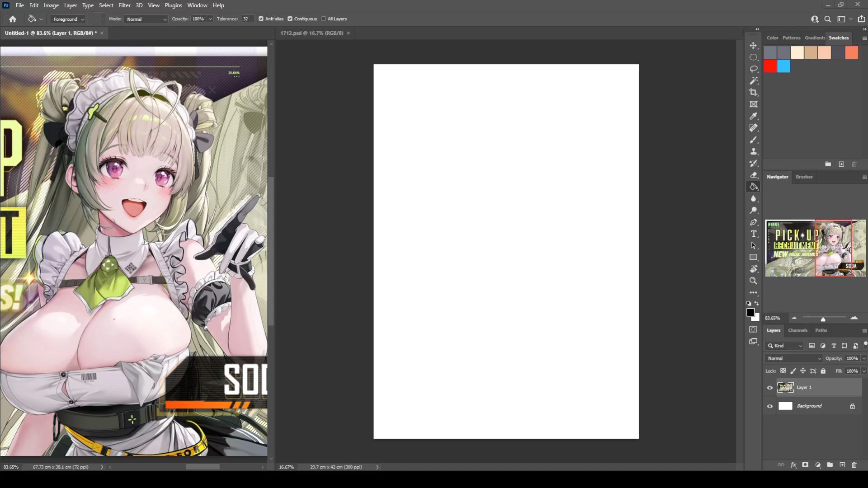Screen dimensions: 868x488
Task: Select the Rotate View tool
Action: click(753, 269)
